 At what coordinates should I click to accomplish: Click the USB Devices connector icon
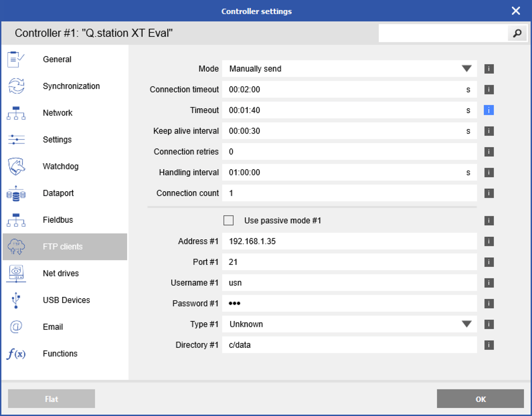(x=16, y=300)
